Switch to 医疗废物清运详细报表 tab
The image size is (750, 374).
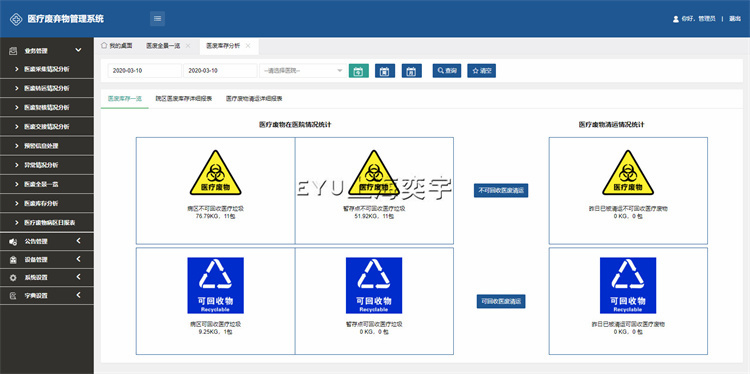(x=254, y=99)
